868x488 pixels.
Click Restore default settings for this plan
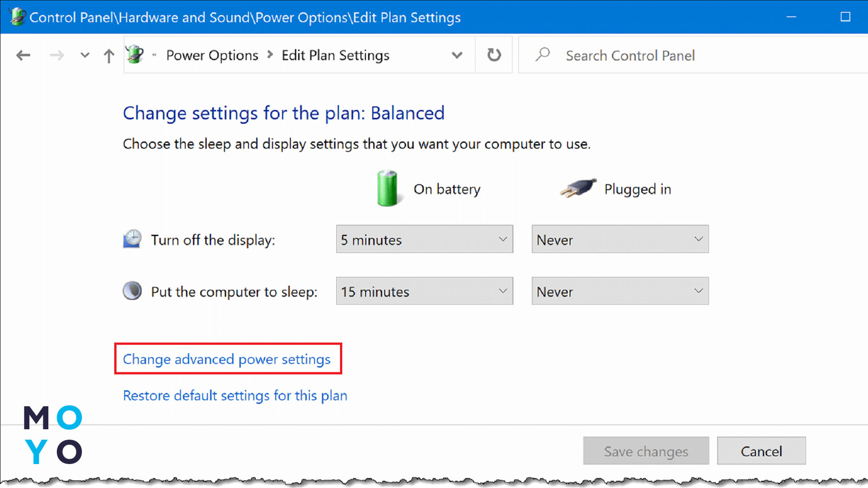click(235, 395)
